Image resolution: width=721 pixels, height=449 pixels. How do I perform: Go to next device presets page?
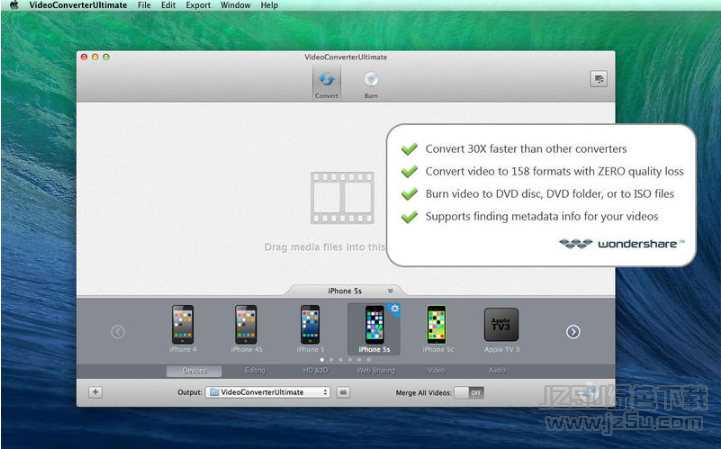pyautogui.click(x=573, y=331)
